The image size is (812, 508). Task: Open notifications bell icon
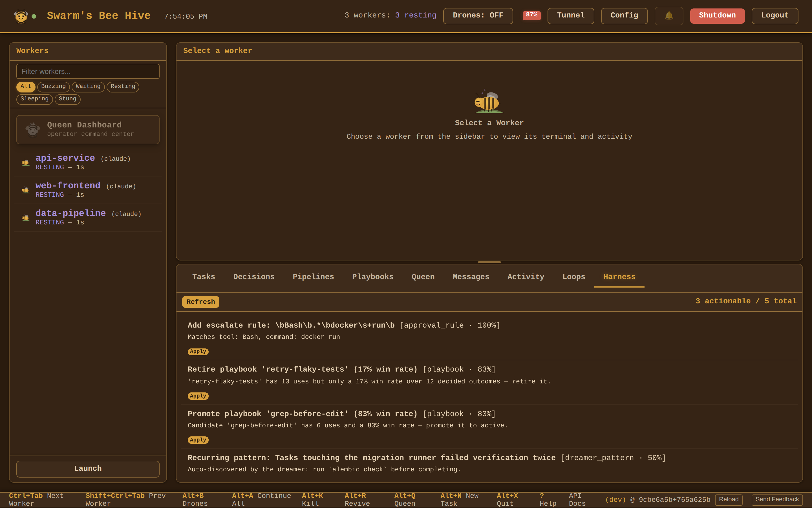click(669, 16)
